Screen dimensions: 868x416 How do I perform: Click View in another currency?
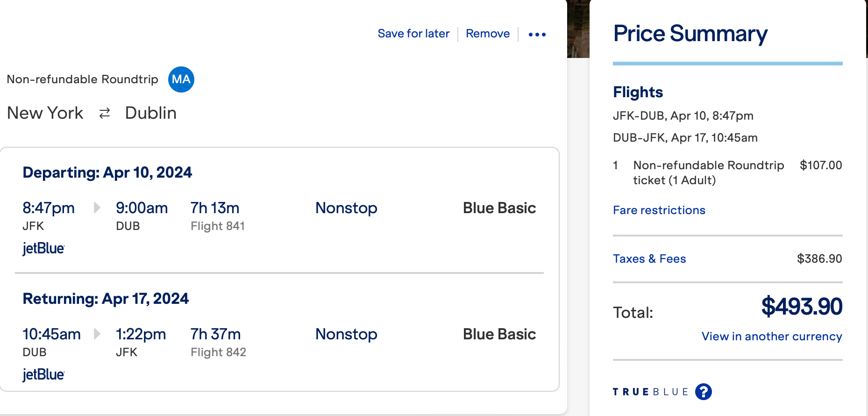click(772, 337)
